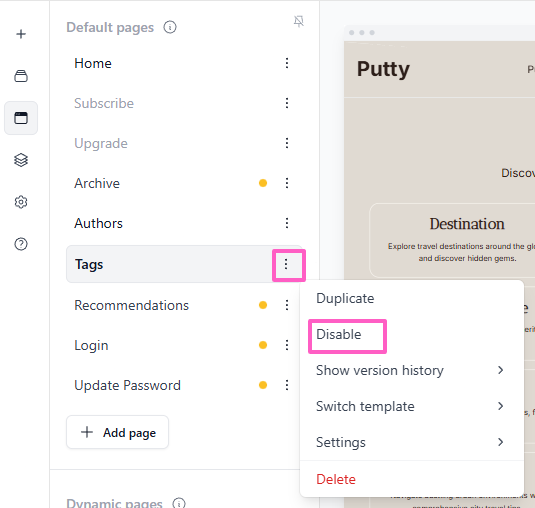Select the Recommendations page in the list
The image size is (535, 508).
[131, 305]
